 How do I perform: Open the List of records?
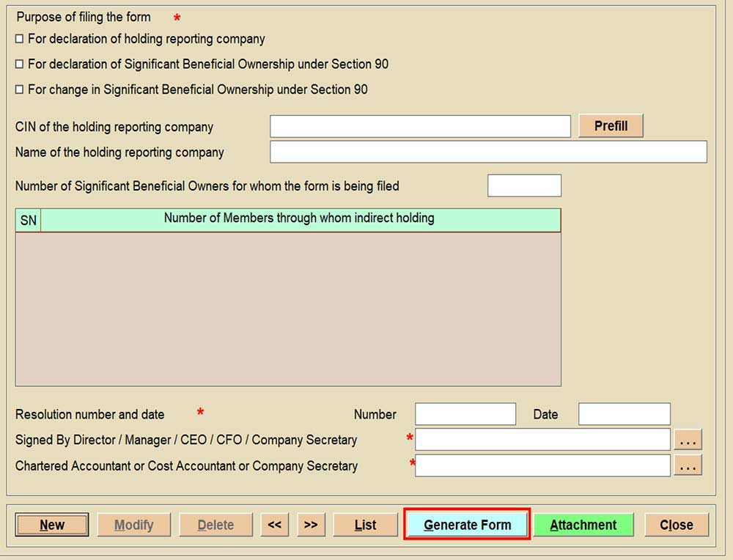pyautogui.click(x=365, y=525)
